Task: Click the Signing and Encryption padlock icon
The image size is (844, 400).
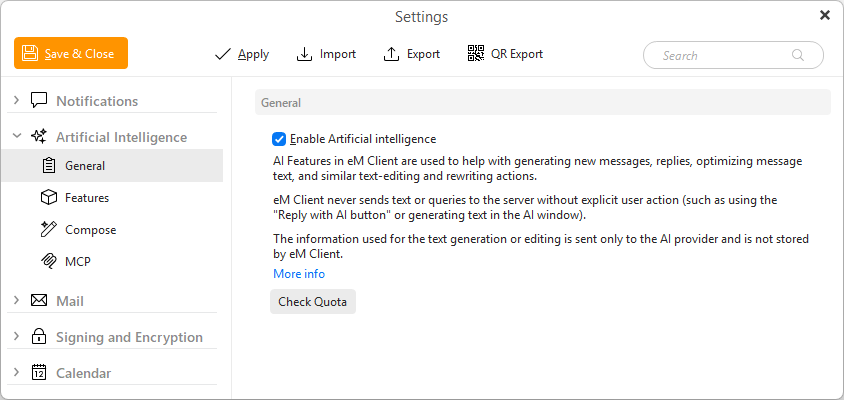Action: point(39,337)
